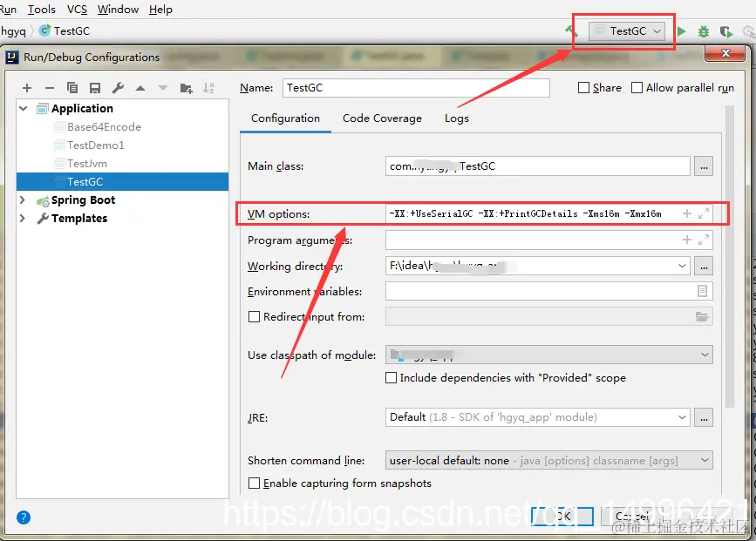The height and width of the screenshot is (541, 756).
Task: Click TestGC breadcrumb text
Action: click(72, 30)
